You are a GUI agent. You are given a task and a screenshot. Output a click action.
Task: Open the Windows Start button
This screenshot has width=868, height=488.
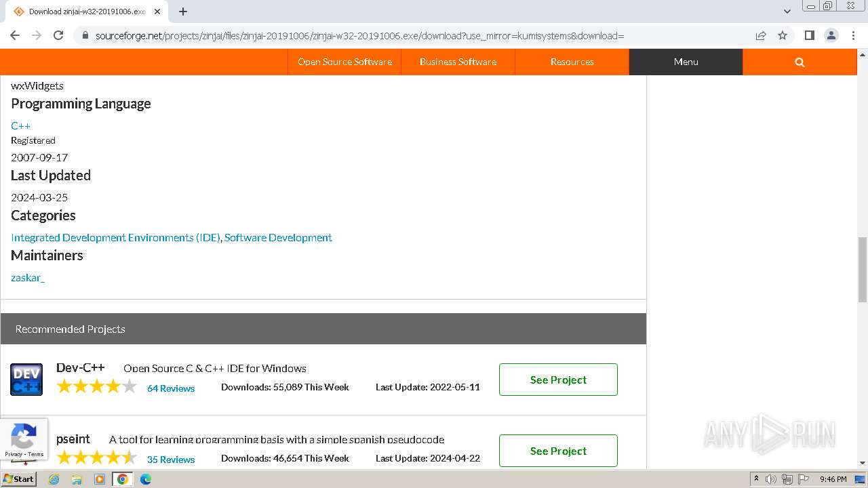(19, 479)
